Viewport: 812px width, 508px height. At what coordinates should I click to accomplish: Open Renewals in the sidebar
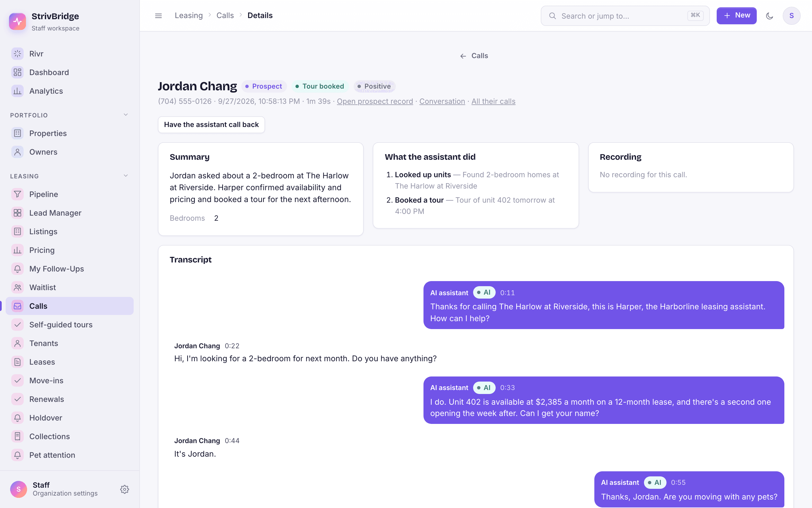click(69, 399)
